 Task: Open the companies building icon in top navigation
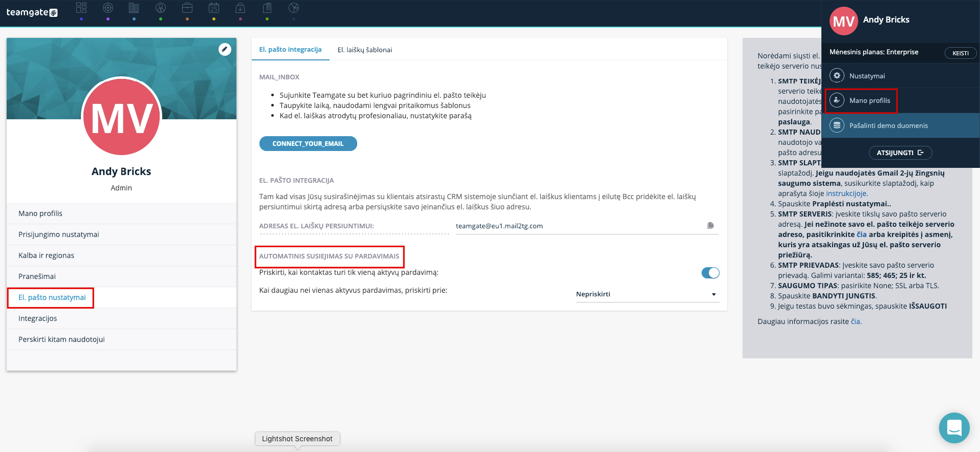[134, 8]
